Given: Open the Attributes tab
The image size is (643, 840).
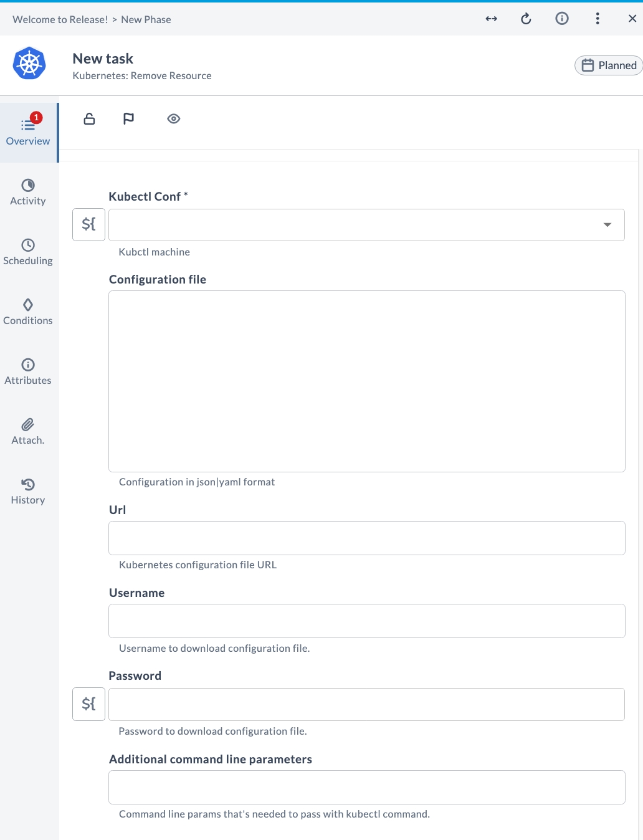Looking at the screenshot, I should click(x=28, y=371).
